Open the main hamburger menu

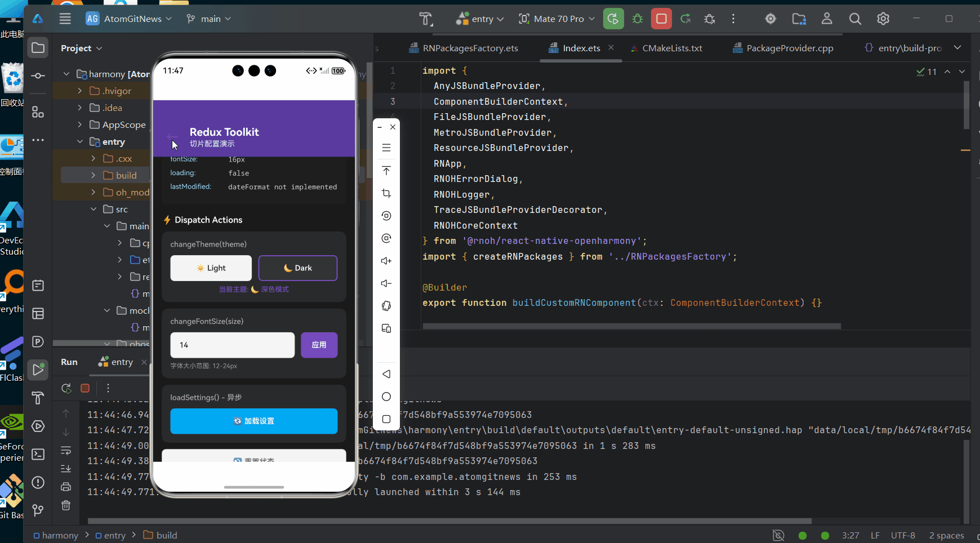pos(65,19)
